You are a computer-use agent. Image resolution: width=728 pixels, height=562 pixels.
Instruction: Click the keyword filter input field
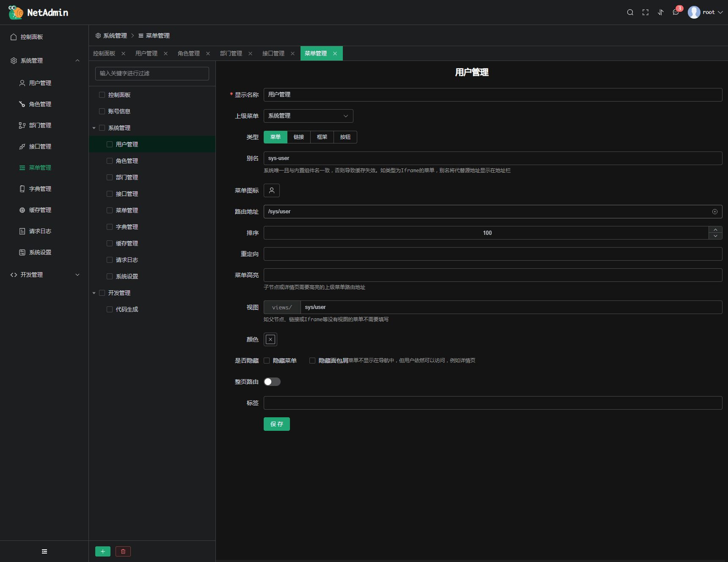pos(152,73)
